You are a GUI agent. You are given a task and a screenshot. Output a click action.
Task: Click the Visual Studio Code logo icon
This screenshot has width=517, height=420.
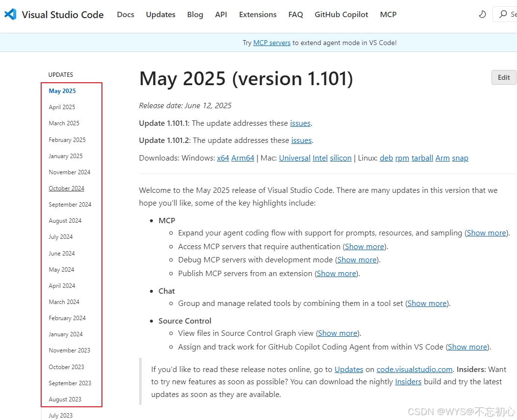[10, 15]
